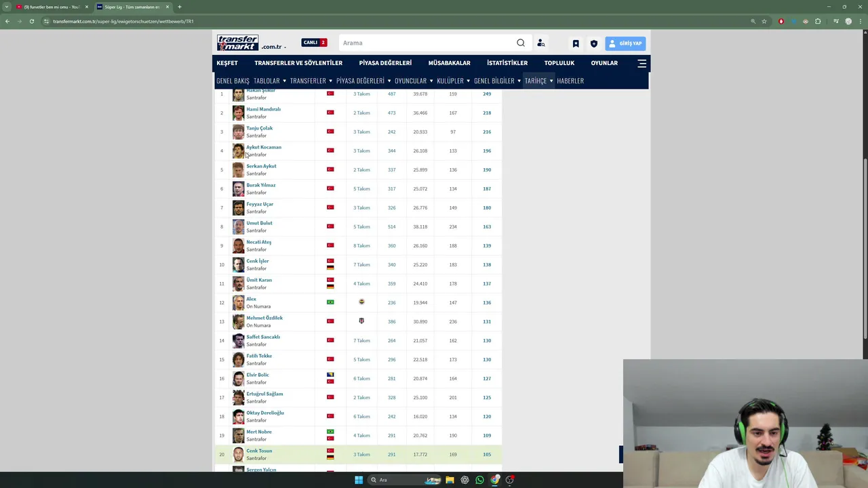
Task: Open WhatsApp from the taskbar
Action: click(479, 480)
